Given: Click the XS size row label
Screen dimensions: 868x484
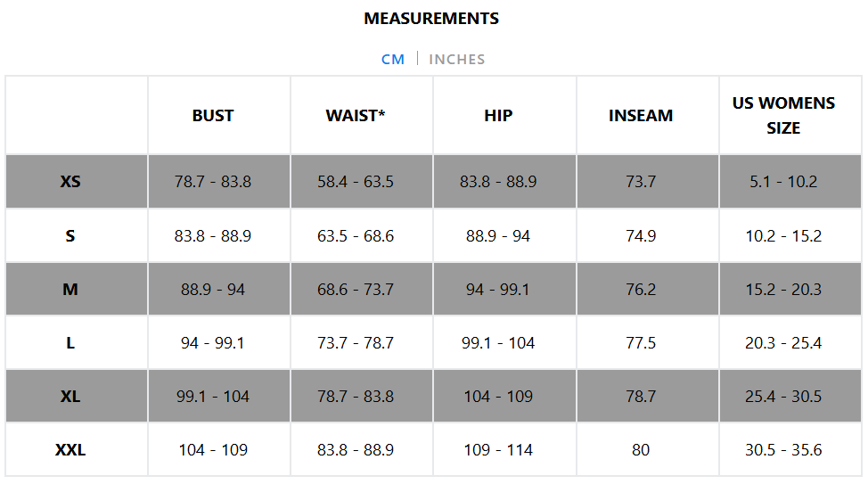Looking at the screenshot, I should tap(70, 182).
